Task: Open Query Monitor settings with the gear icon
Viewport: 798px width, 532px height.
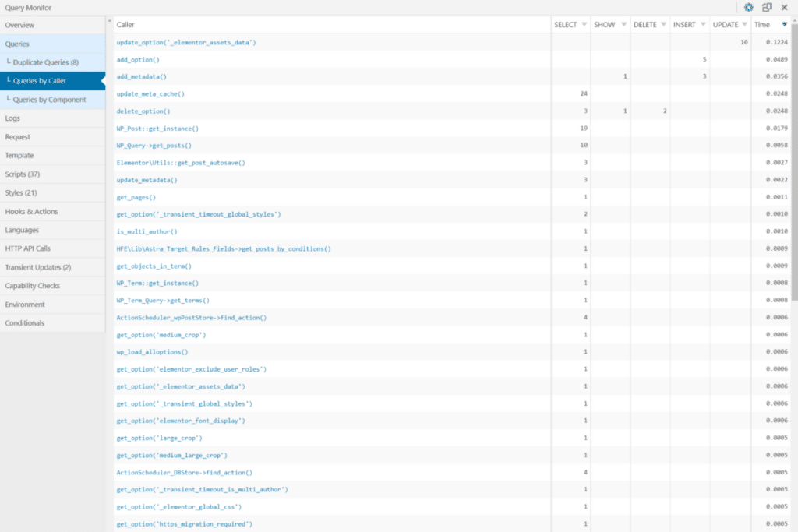Action: (x=748, y=7)
